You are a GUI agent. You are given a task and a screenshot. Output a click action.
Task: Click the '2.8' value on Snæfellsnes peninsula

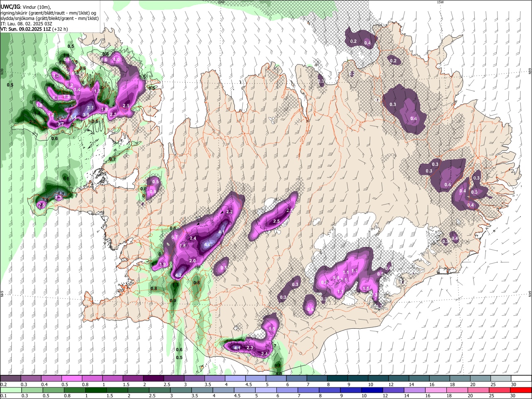pyautogui.click(x=41, y=205)
